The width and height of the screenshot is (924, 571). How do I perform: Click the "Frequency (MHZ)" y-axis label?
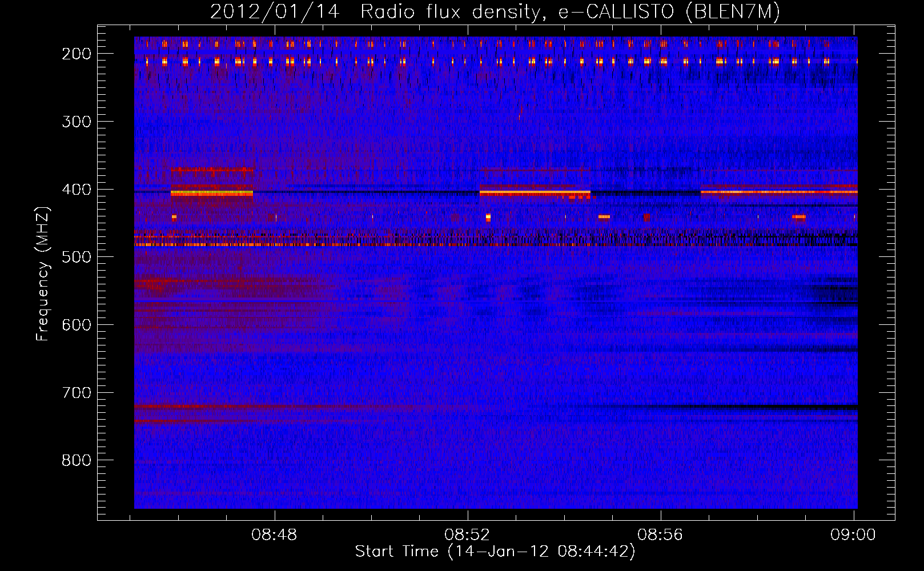(x=43, y=274)
